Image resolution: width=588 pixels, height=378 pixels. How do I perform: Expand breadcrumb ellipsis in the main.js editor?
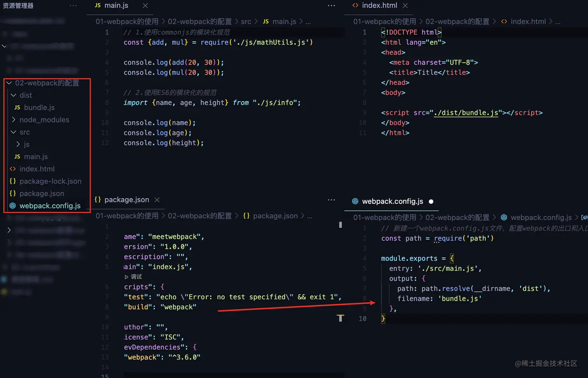click(x=308, y=22)
